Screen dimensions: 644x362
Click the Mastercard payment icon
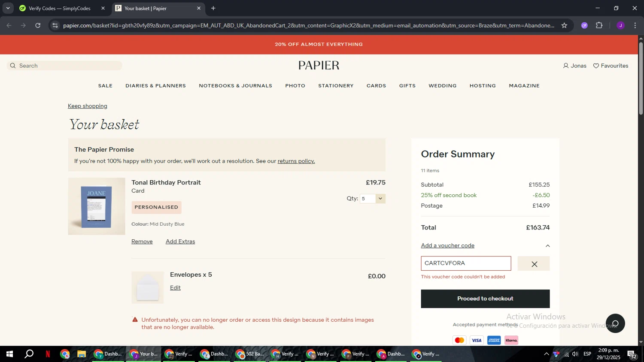click(x=459, y=341)
